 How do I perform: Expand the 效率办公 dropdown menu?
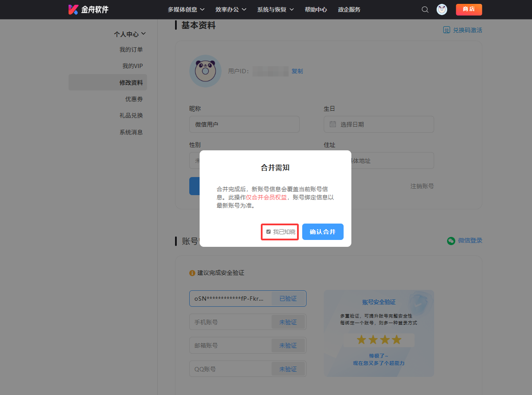(x=231, y=9)
